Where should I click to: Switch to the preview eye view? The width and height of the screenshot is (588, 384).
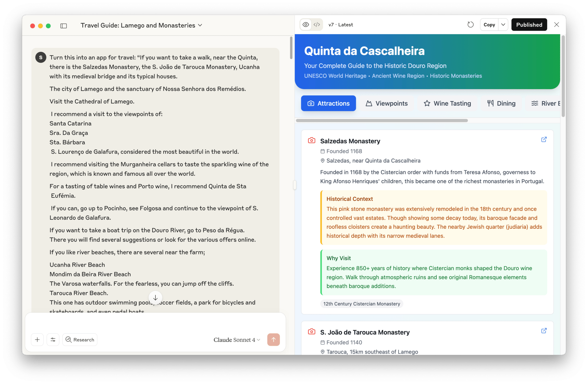click(x=306, y=25)
